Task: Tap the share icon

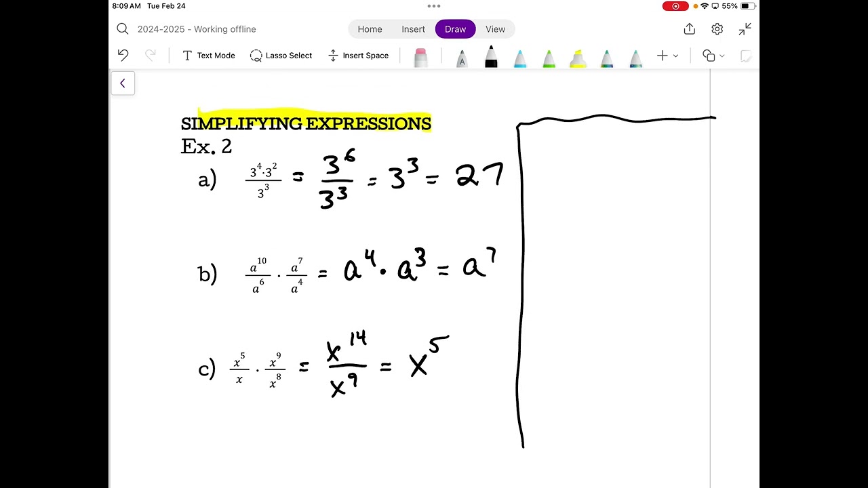Action: [x=690, y=28]
